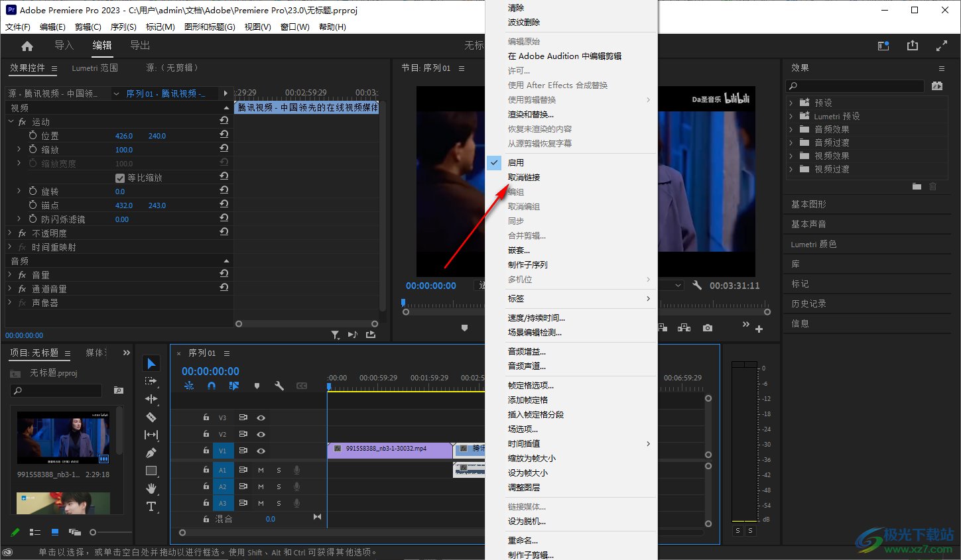
Task: Add a marker in timeline
Action: [257, 386]
